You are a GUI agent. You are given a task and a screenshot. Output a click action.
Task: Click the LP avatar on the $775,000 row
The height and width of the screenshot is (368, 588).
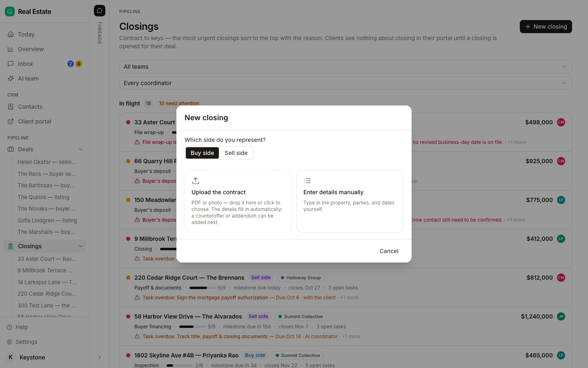tap(561, 200)
